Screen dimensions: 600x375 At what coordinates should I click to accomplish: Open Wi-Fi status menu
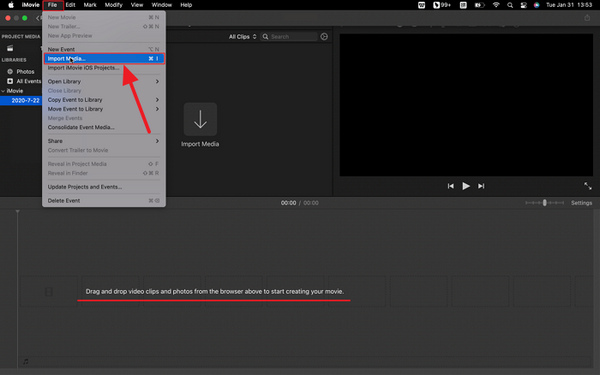point(496,5)
